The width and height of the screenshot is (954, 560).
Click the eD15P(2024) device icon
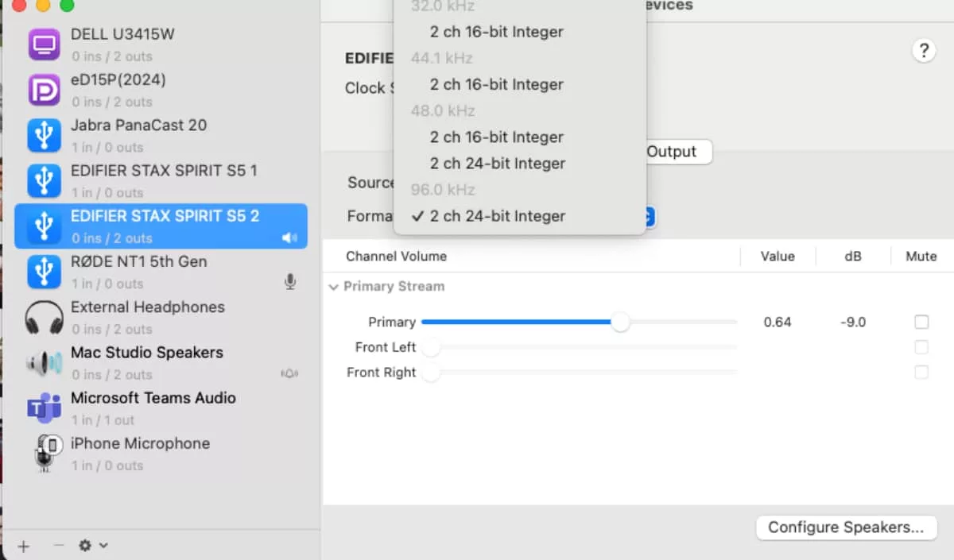pos(45,90)
